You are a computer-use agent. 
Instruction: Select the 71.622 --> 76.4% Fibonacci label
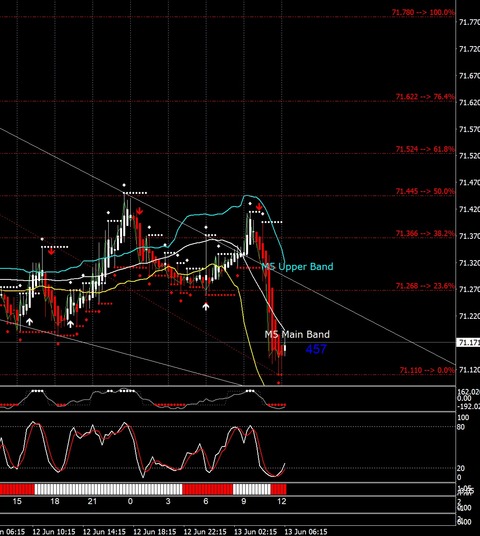tap(425, 97)
